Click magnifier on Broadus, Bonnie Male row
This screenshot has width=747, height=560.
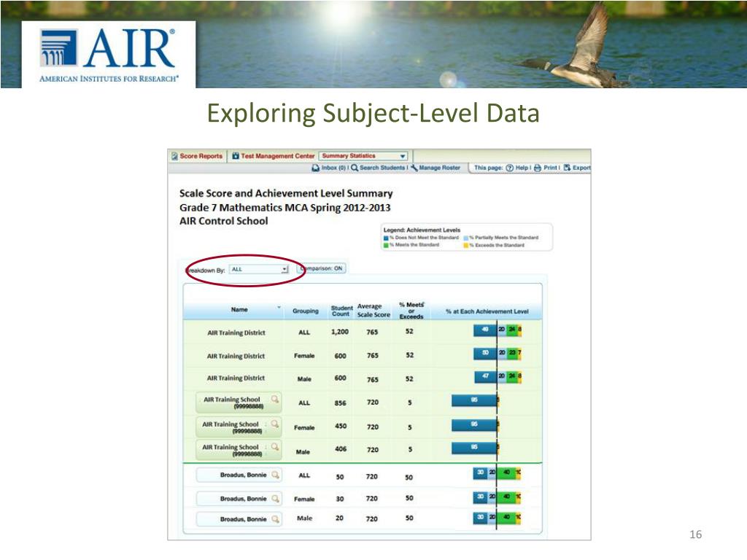[x=275, y=519]
